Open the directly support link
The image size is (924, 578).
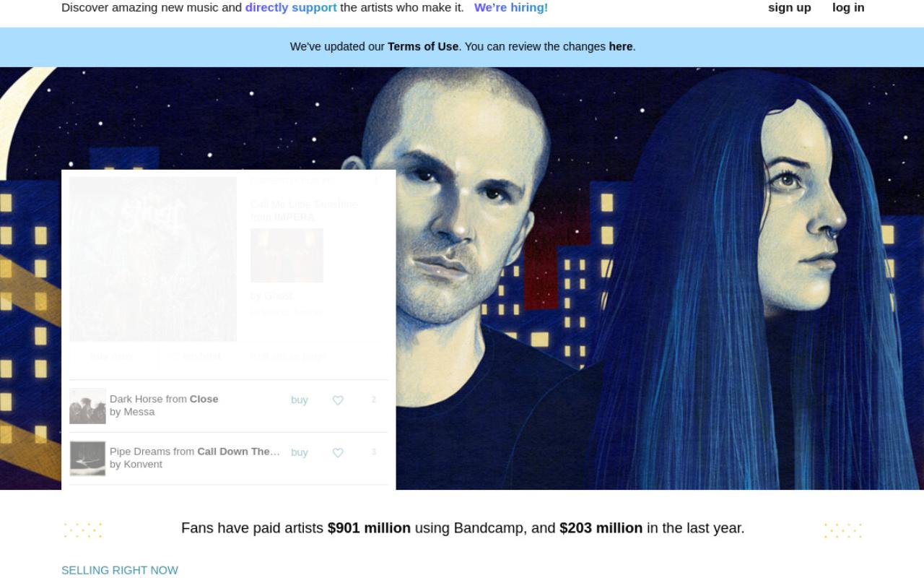[x=291, y=7]
